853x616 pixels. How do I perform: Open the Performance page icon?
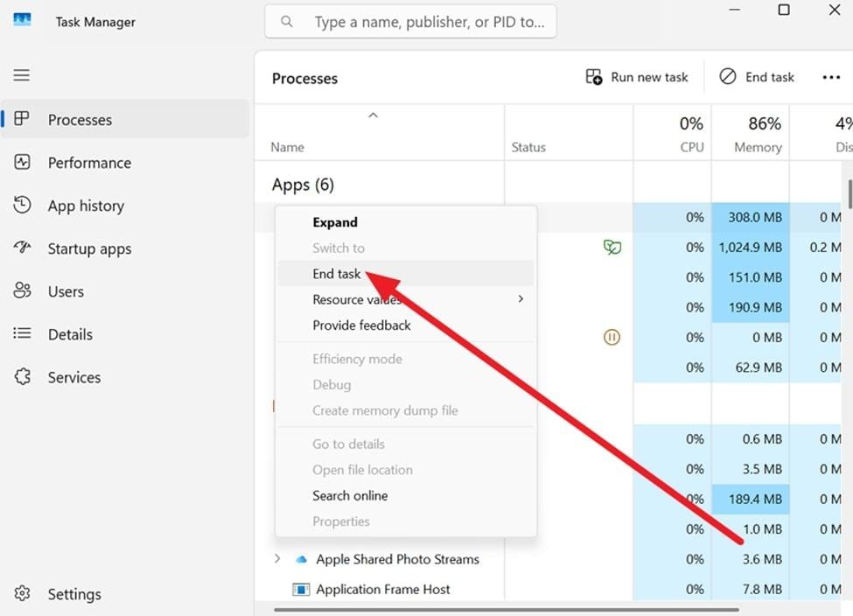(22, 162)
